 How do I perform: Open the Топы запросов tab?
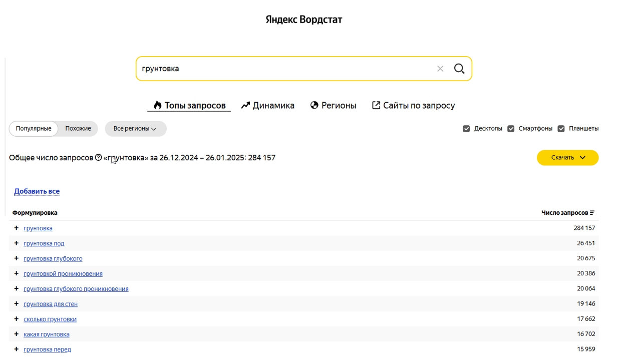click(189, 106)
